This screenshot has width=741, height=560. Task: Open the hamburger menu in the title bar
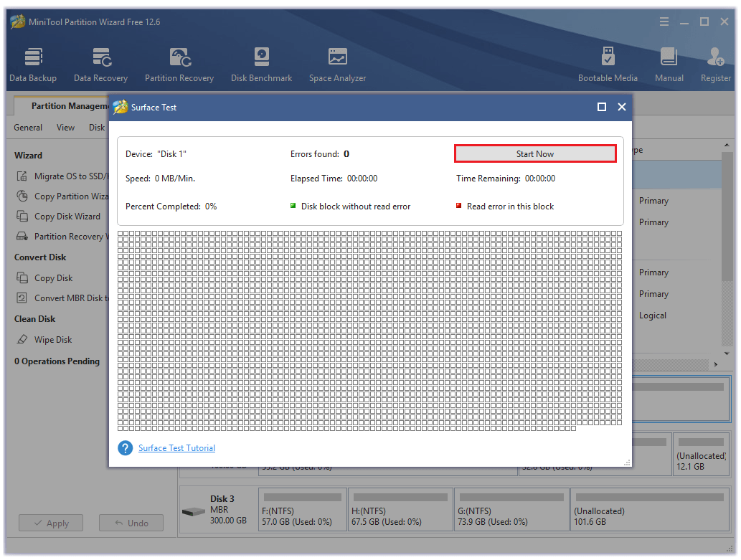(664, 22)
